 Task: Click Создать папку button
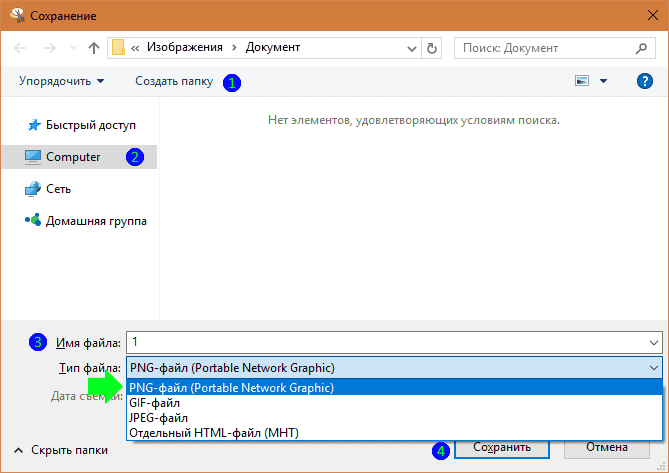point(174,81)
